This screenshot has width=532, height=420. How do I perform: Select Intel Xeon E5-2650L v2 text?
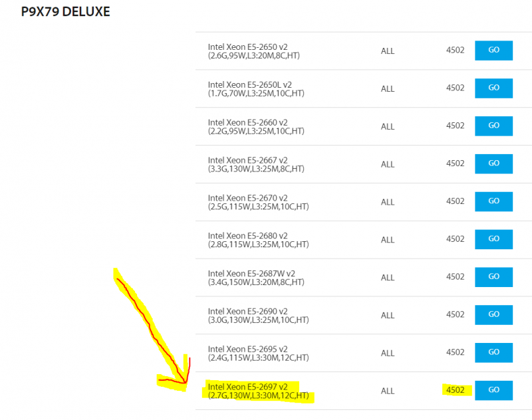tap(250, 84)
